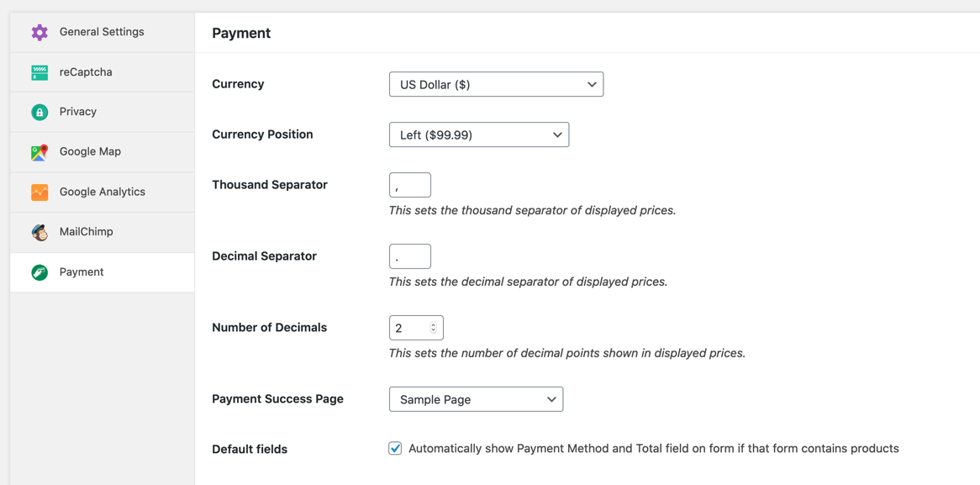Expand the Currency Position dropdown

click(479, 135)
